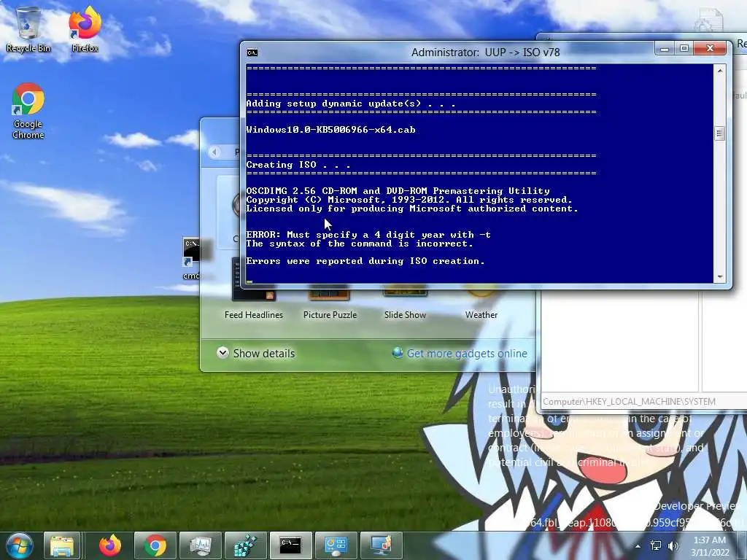This screenshot has height=560, width=747.
Task: Click the console window title bar text
Action: point(485,52)
